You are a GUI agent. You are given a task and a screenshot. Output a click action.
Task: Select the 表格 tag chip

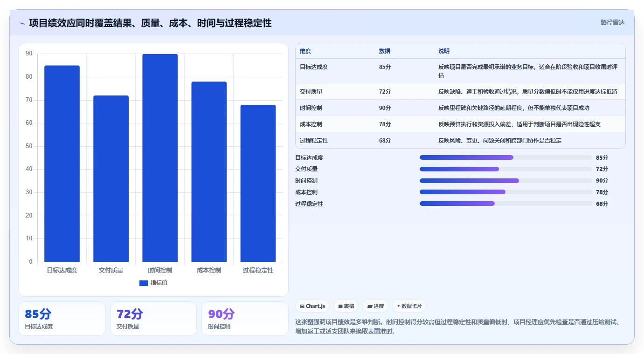tap(346, 306)
